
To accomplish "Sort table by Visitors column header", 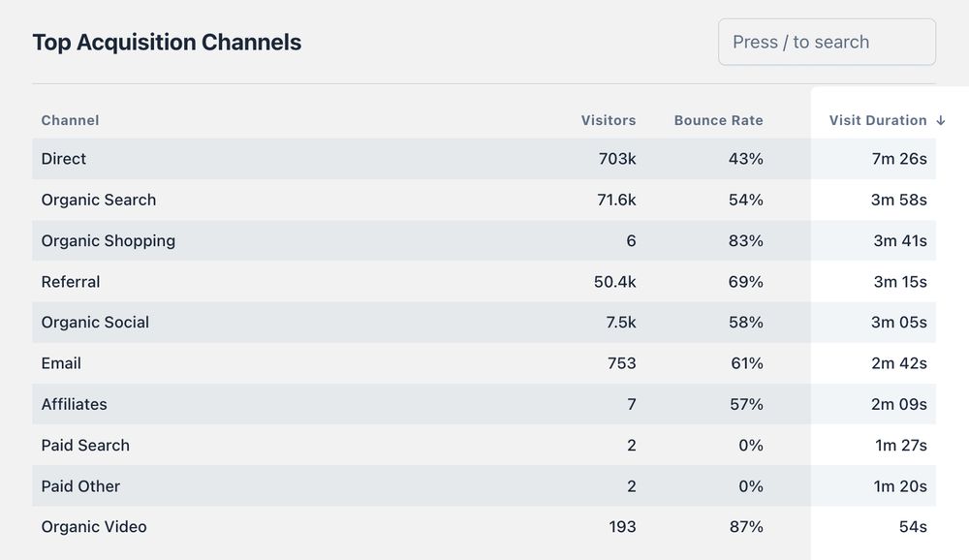I will pos(608,121).
